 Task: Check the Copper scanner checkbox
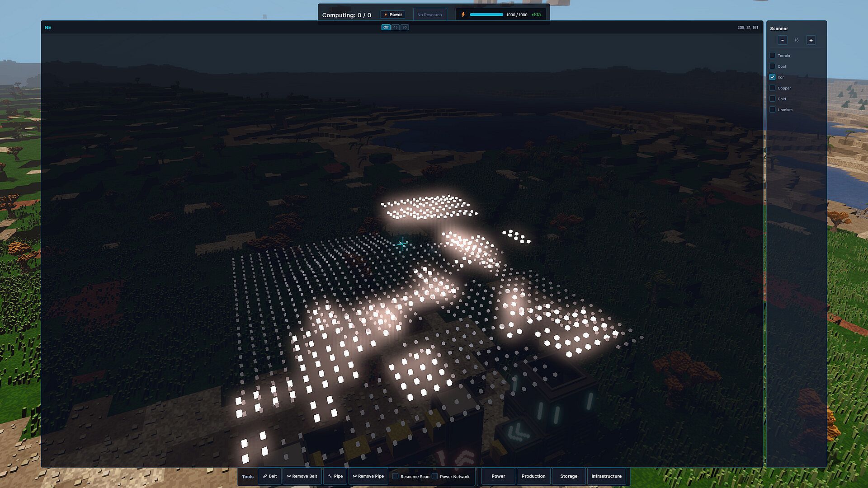point(773,88)
